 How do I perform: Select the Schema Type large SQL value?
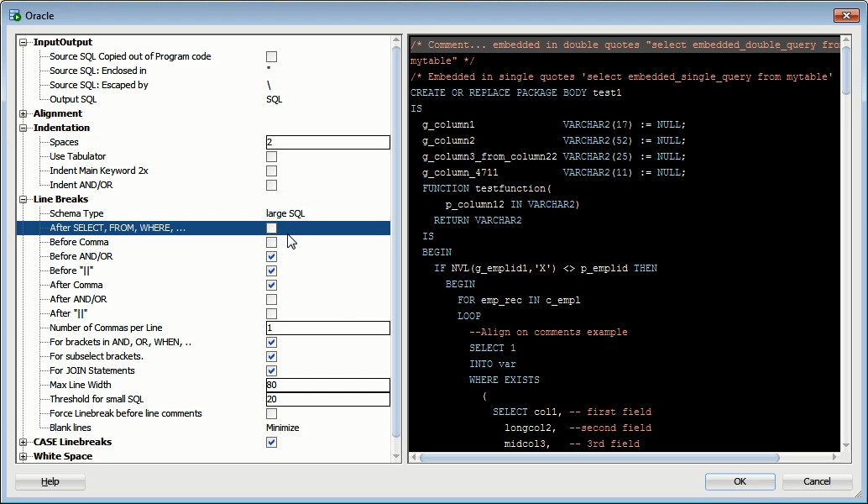pyautogui.click(x=285, y=214)
